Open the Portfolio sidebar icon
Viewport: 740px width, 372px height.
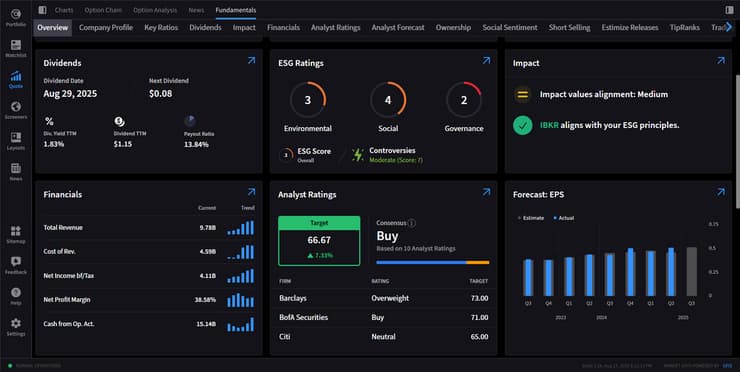[x=16, y=14]
